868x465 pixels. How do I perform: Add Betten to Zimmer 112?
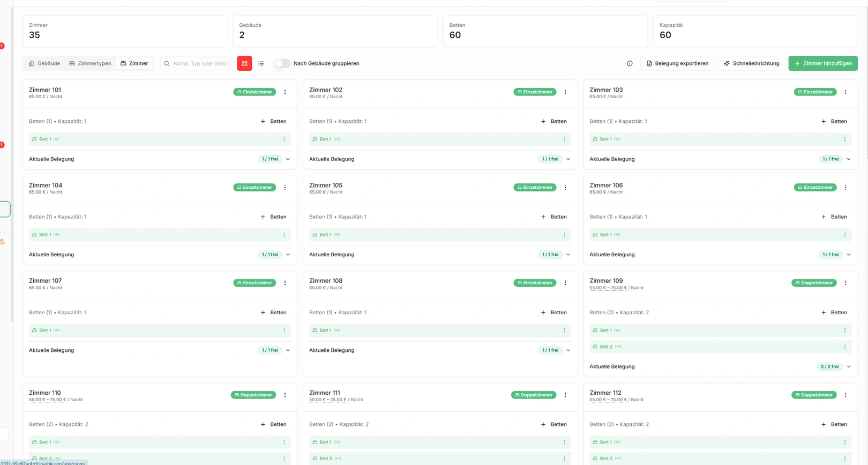[834, 425]
